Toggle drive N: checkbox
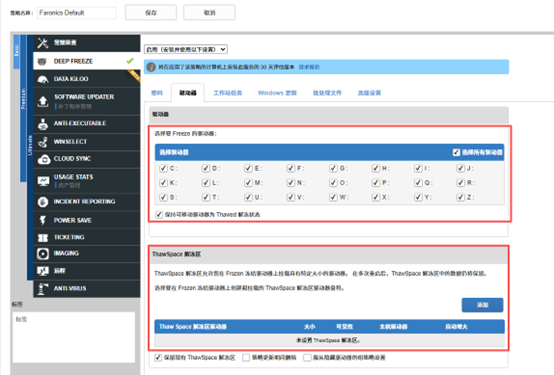This screenshot has width=554, height=375. click(x=290, y=183)
